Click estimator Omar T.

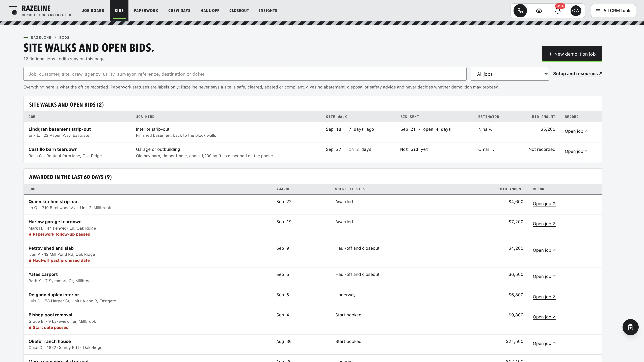[x=486, y=149]
